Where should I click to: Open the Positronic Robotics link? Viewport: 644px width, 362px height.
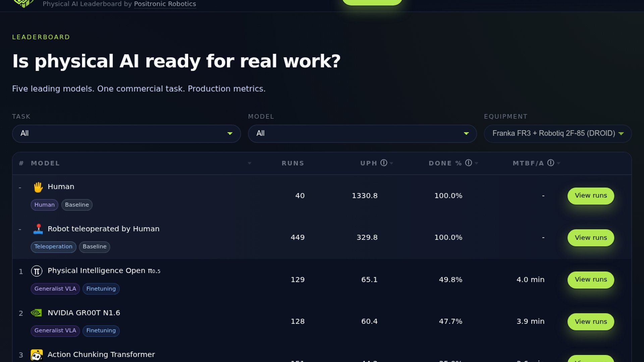tap(165, 4)
